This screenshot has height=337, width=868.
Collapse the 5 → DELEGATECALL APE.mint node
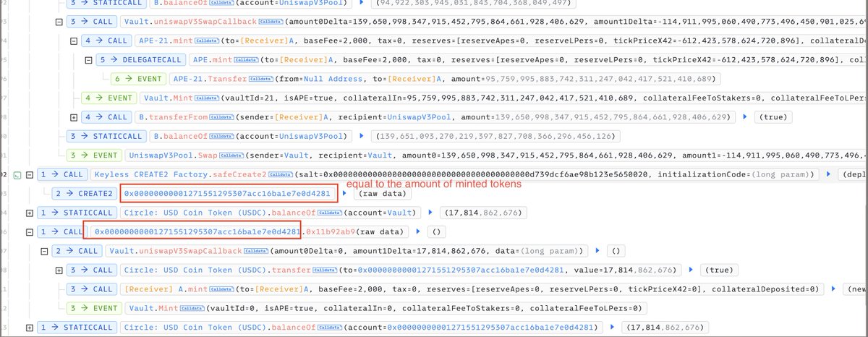click(x=88, y=60)
